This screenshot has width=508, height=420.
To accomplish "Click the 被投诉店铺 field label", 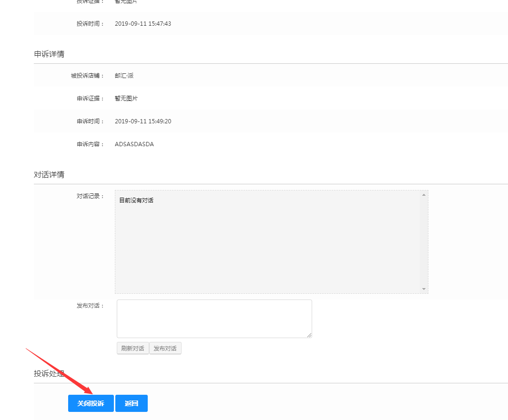I will click(87, 76).
